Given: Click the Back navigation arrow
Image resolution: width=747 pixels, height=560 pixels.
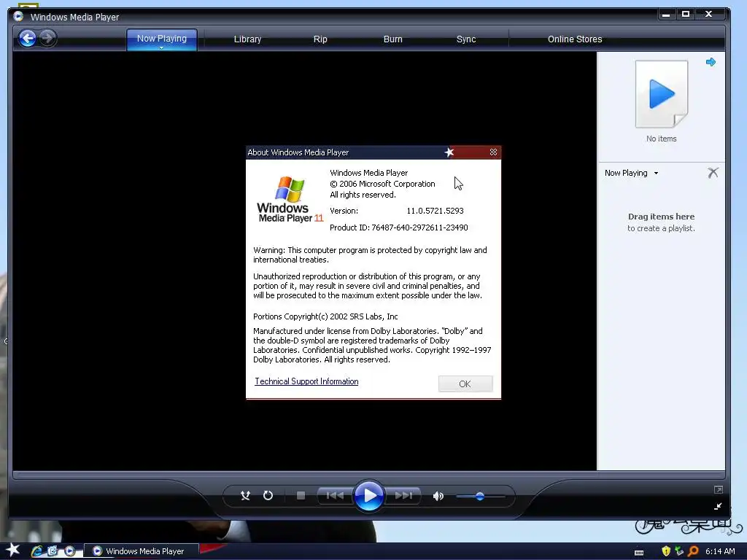Looking at the screenshot, I should [27, 39].
